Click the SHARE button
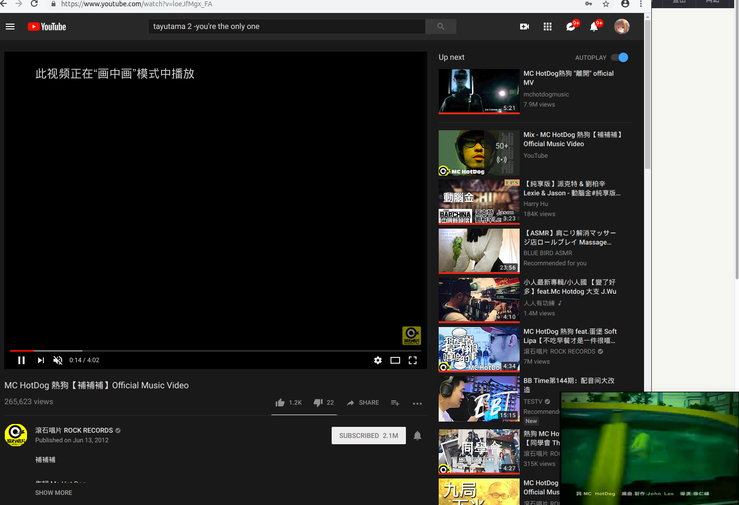This screenshot has height=505, width=739. click(x=363, y=402)
